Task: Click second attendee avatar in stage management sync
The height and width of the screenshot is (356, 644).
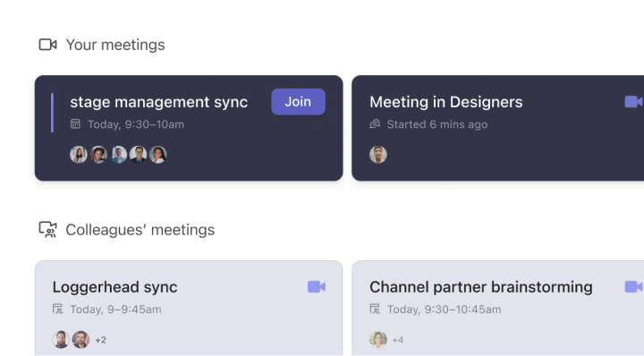Action: [98, 155]
